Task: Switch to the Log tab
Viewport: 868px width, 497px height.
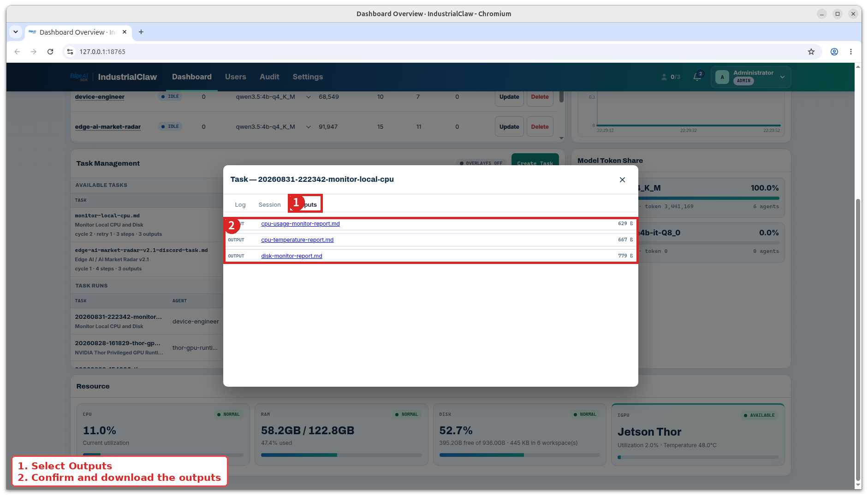Action: pos(240,205)
